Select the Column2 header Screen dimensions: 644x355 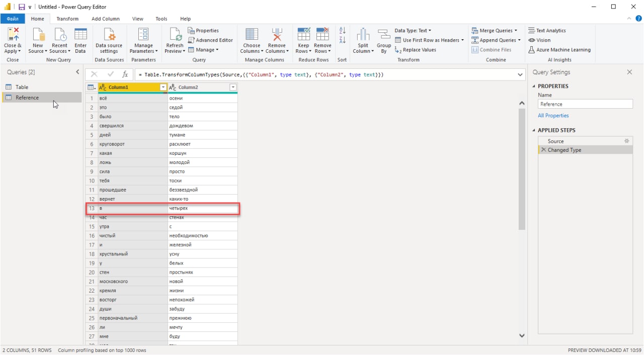[203, 87]
